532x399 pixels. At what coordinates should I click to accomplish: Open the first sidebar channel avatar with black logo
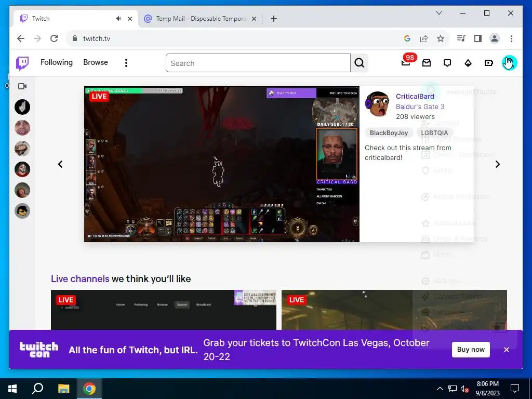[22, 107]
